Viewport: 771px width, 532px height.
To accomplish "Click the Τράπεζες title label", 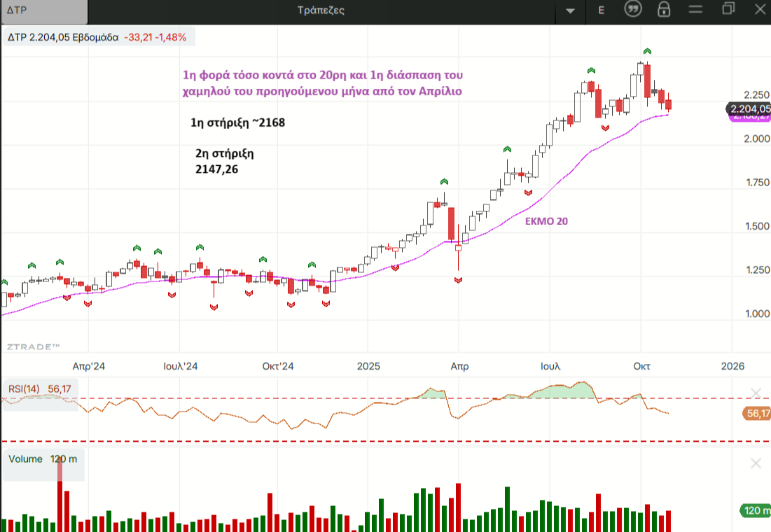I will 320,10.
